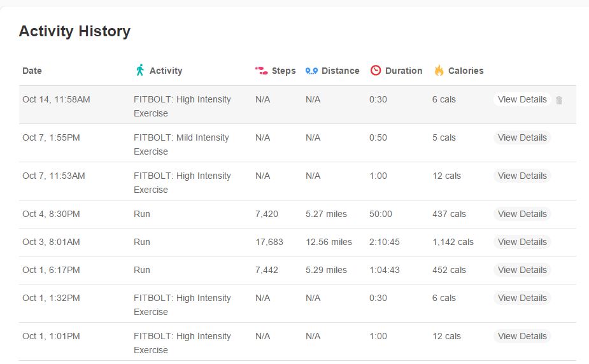Click the map pins Distance icon
Image resolution: width=589 pixels, height=364 pixels.
311,71
